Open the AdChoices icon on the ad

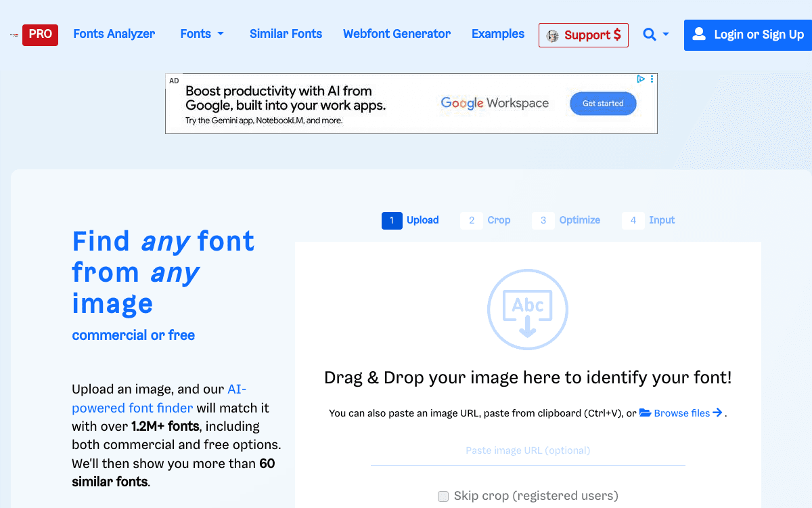[640, 79]
